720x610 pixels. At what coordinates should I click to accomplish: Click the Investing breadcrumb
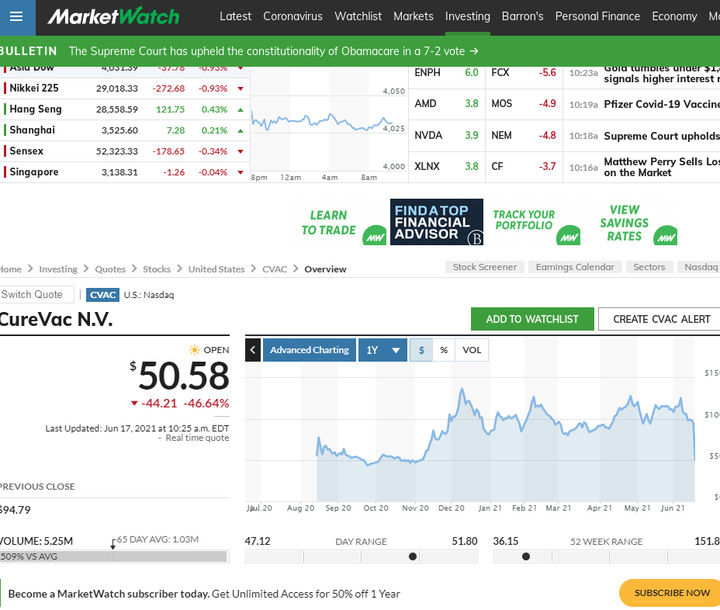point(58,269)
